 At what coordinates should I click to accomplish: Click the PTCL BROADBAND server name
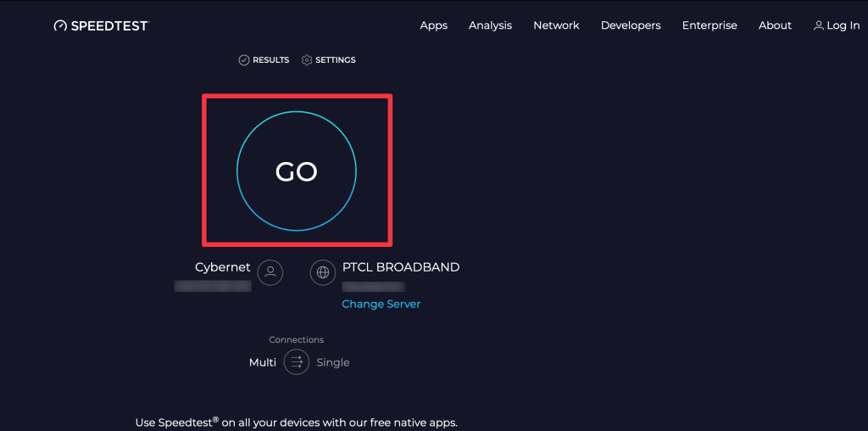coord(401,267)
